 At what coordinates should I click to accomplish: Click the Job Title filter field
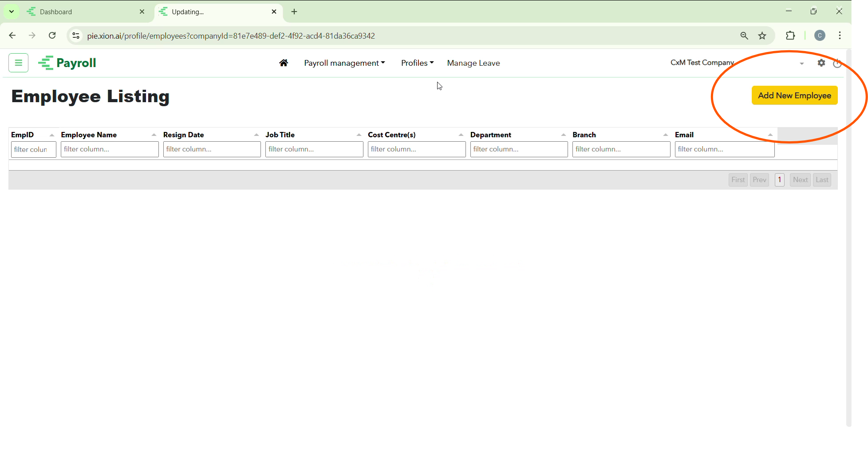(314, 149)
